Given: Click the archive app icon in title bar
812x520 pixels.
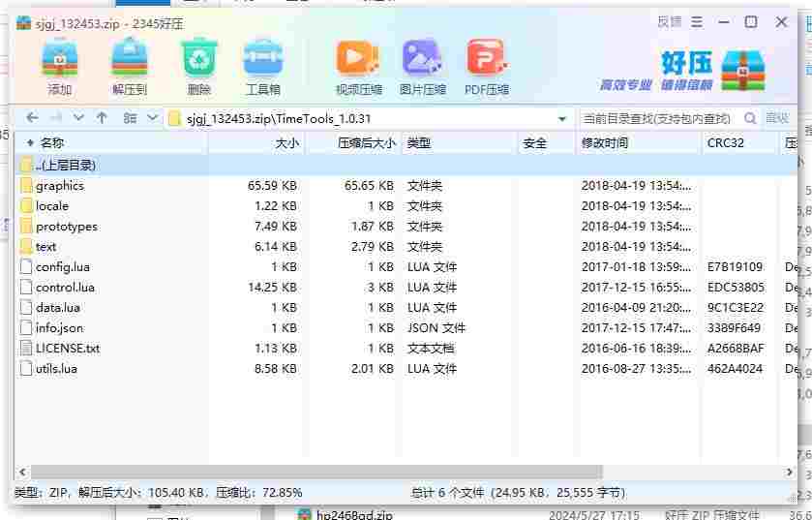Looking at the screenshot, I should pos(24,23).
